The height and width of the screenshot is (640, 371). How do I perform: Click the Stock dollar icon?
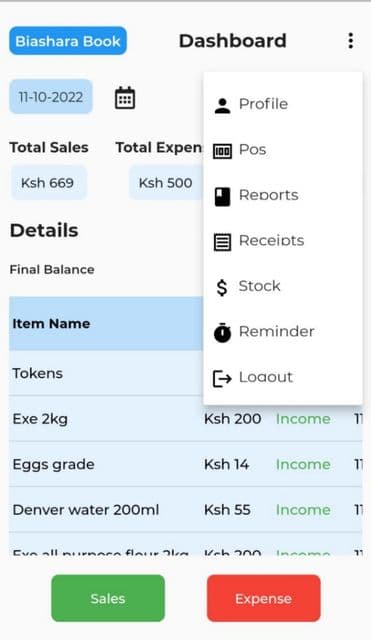coord(222,287)
